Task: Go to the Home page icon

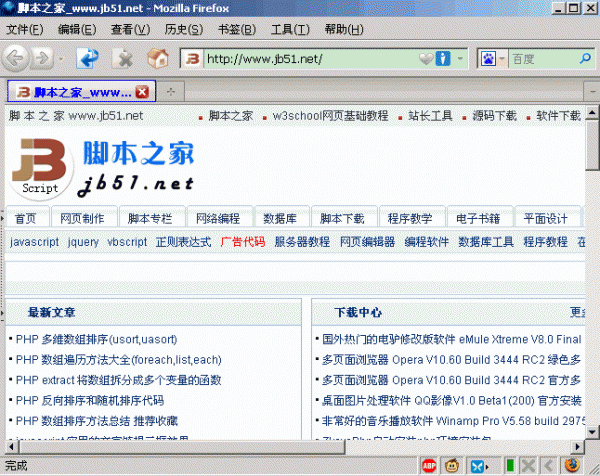Action: (x=158, y=58)
